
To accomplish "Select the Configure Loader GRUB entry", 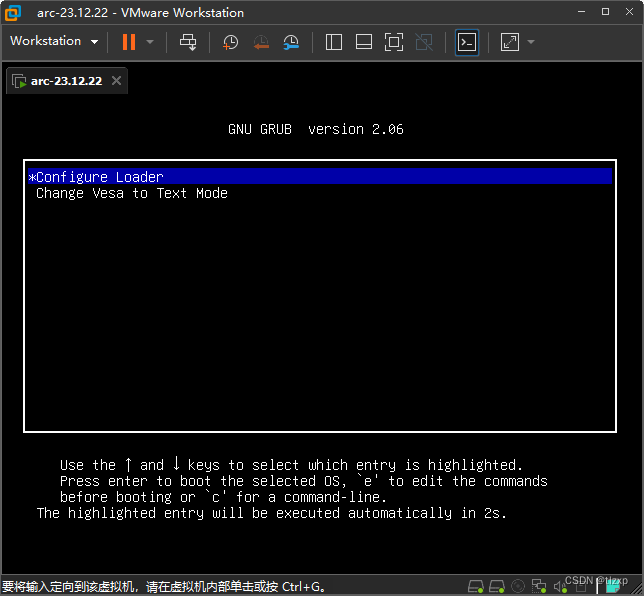I will pyautogui.click(x=320, y=177).
